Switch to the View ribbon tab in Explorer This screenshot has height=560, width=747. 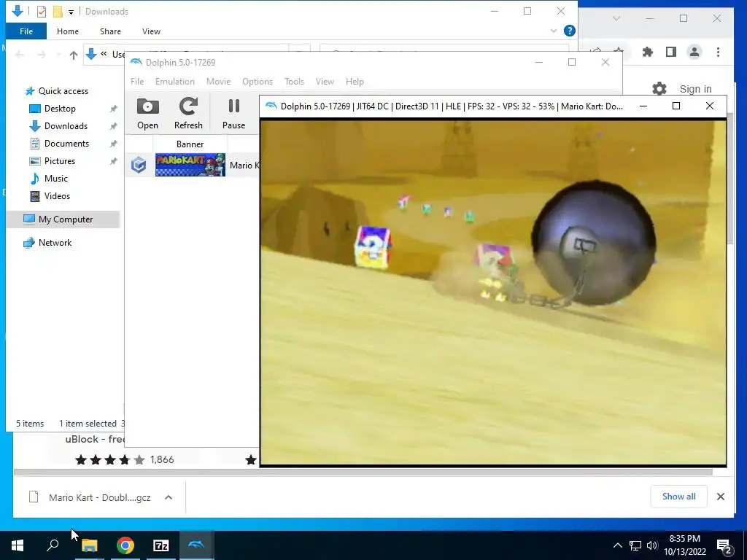151,31
